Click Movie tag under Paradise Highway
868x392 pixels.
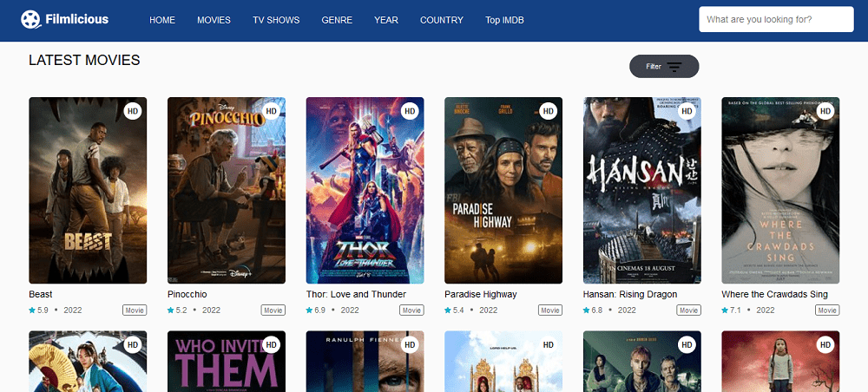click(550, 310)
